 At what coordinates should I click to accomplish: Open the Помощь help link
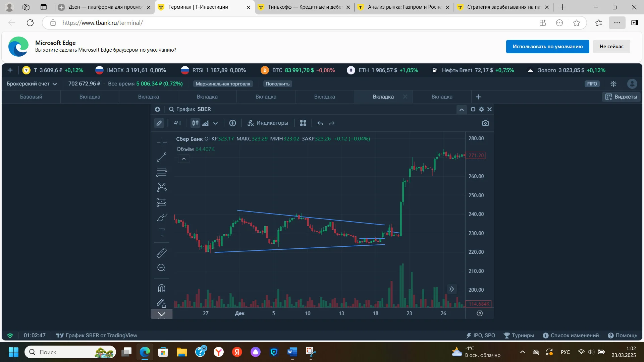[x=623, y=336]
